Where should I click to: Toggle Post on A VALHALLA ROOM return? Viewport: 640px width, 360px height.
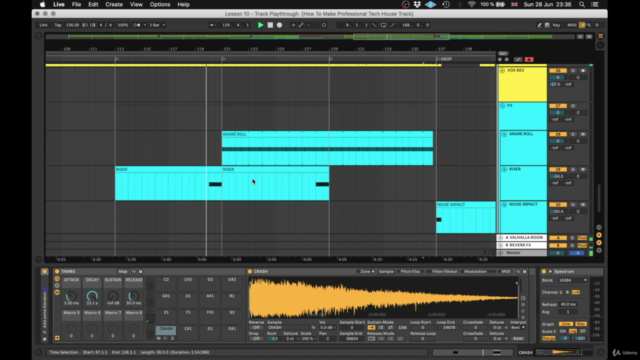582,238
